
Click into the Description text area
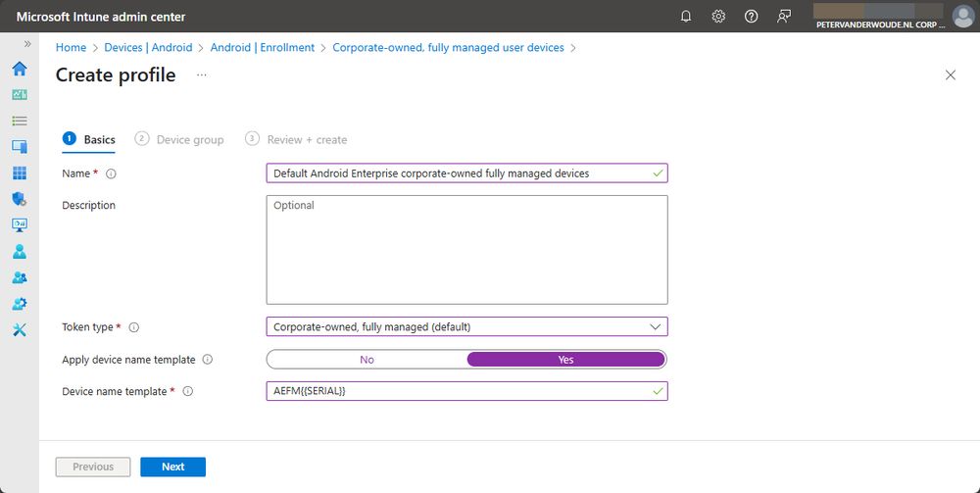[x=466, y=250]
